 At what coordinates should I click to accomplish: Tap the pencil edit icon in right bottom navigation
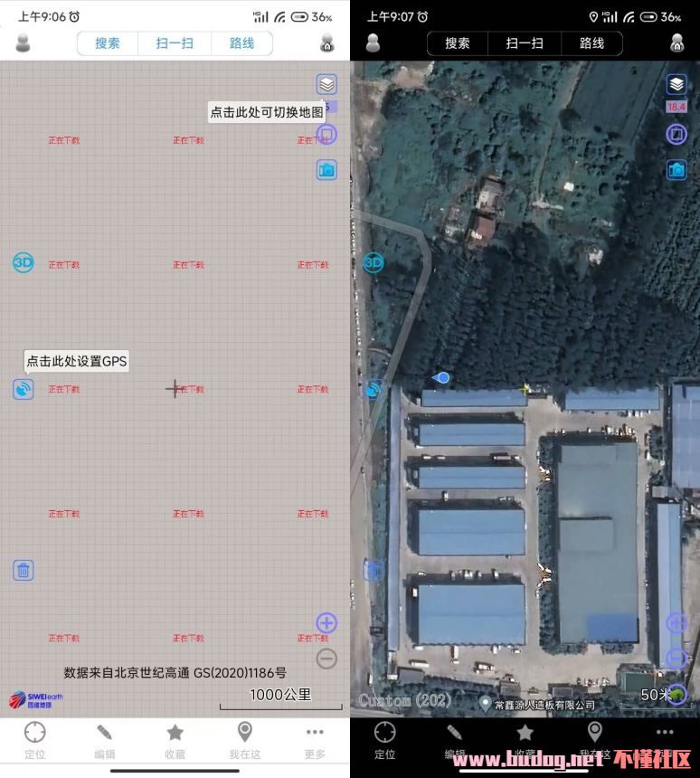point(454,733)
